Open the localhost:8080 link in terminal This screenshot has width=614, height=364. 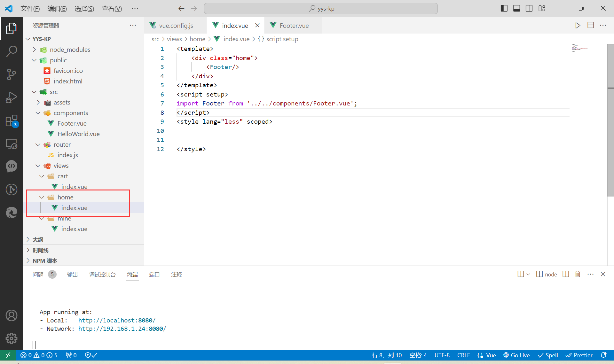[117, 320]
